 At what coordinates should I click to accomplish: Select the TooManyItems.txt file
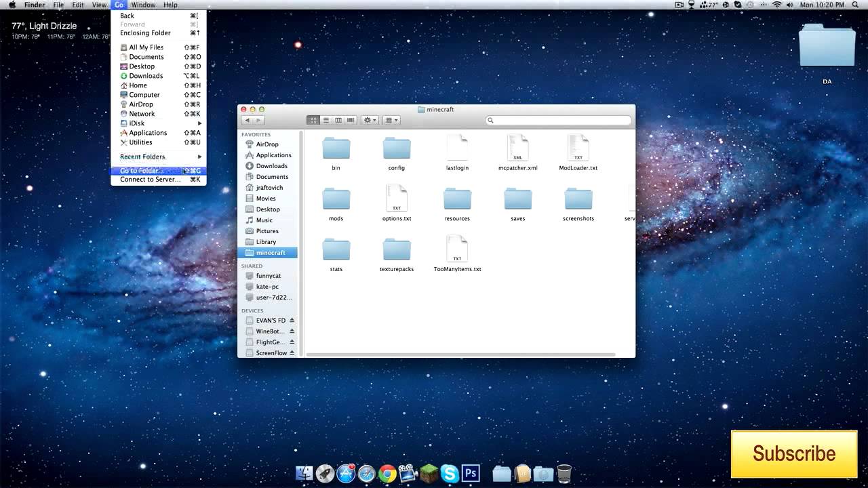click(x=457, y=249)
